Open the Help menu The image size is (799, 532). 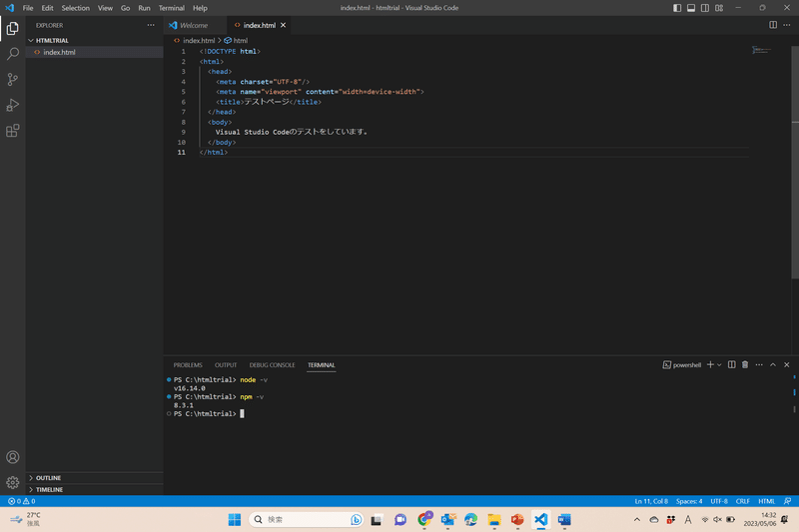pyautogui.click(x=200, y=8)
